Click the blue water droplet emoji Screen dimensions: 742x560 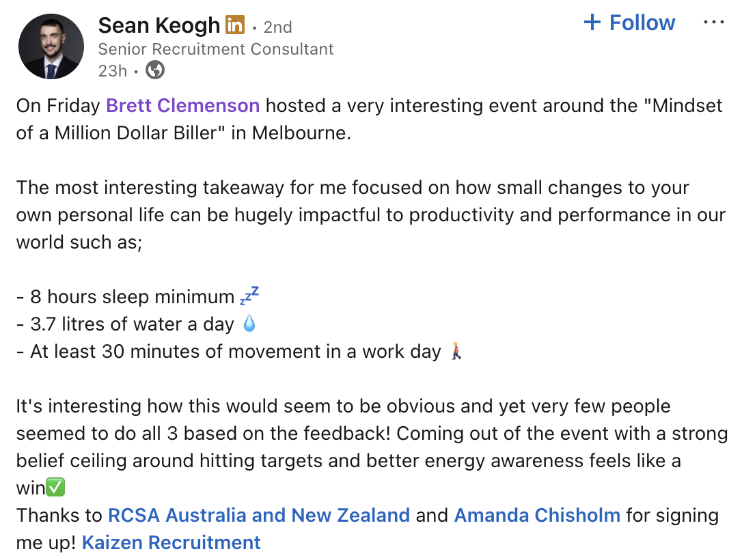249,324
